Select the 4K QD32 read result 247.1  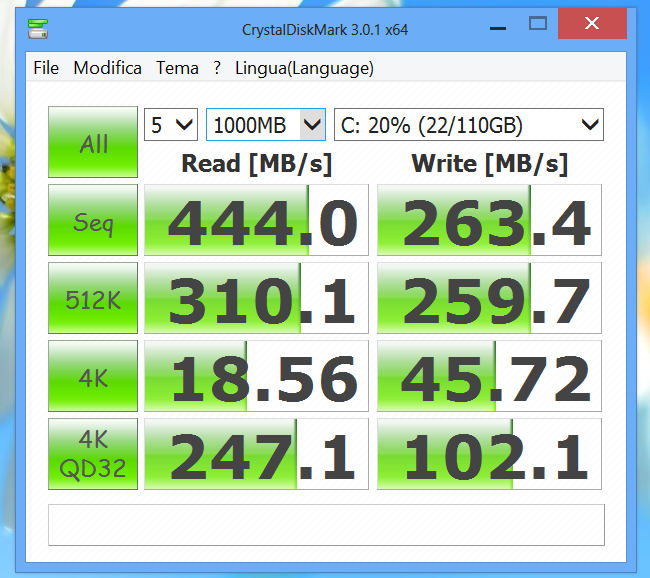(x=256, y=454)
